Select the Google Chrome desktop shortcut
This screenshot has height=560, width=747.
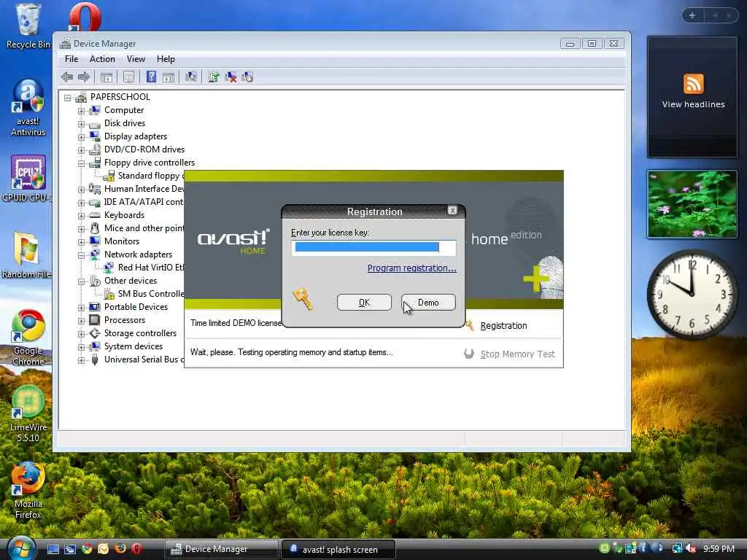coord(28,337)
